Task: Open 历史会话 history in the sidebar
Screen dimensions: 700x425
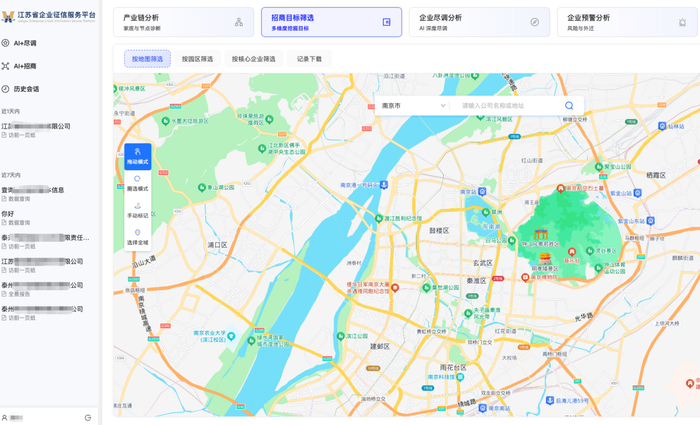Action: (x=20, y=89)
